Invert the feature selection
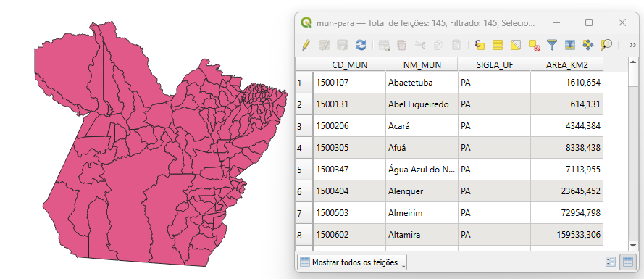This screenshot has height=279, width=644. click(x=516, y=45)
